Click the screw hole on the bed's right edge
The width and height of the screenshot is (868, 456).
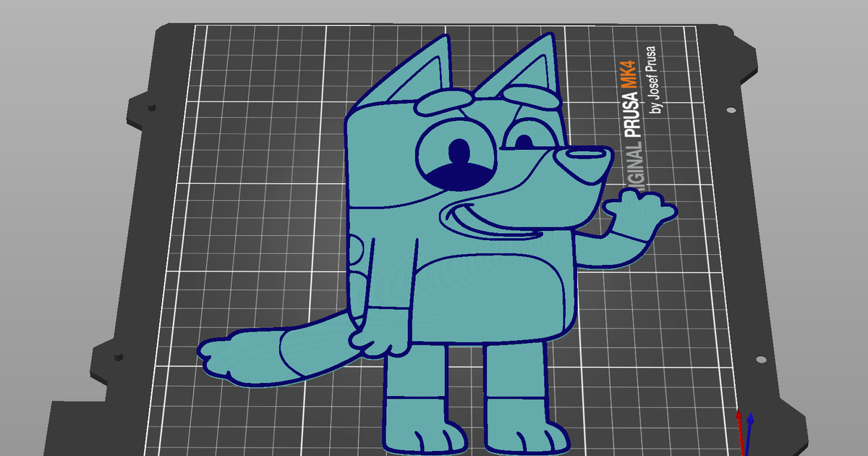731,110
